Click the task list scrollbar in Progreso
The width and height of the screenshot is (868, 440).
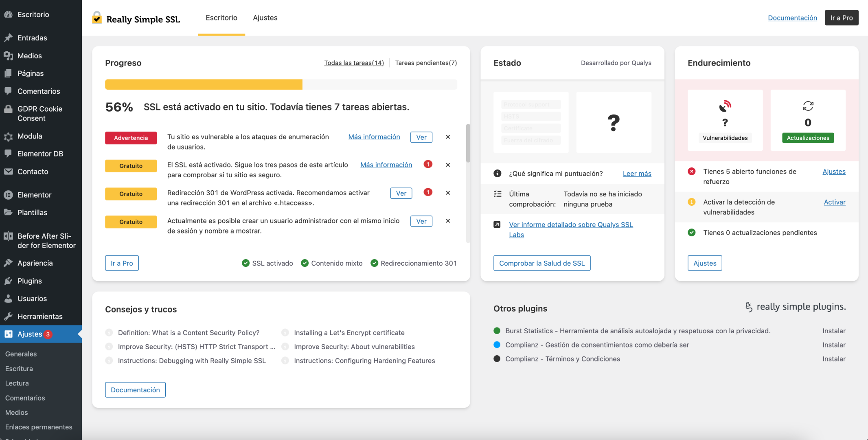coord(468,143)
